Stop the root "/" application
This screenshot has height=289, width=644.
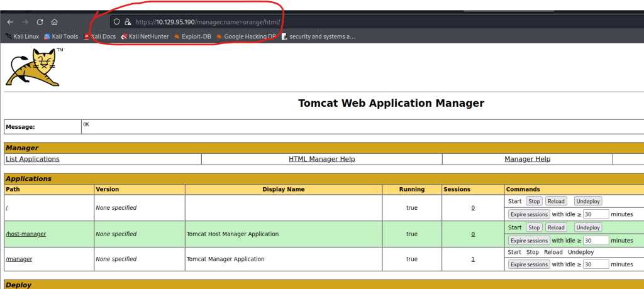click(x=534, y=201)
